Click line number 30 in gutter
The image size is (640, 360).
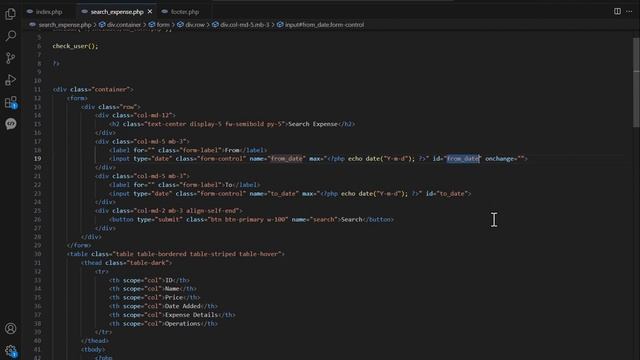coord(38,254)
